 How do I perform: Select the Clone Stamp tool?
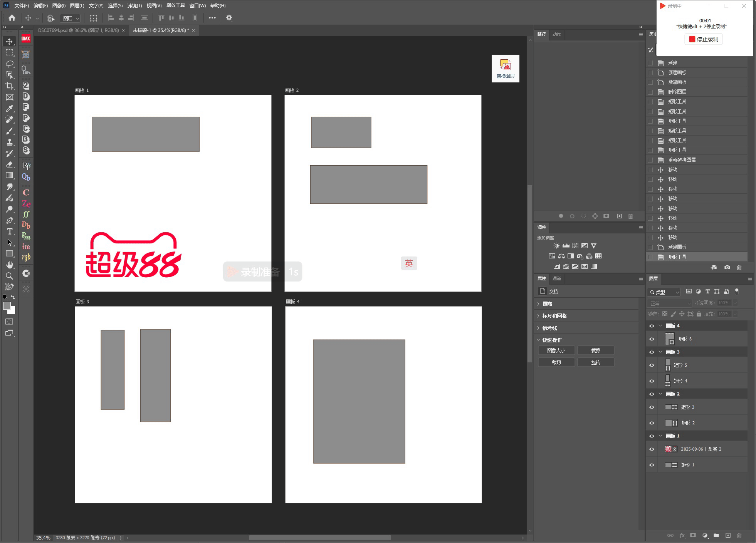pos(9,142)
